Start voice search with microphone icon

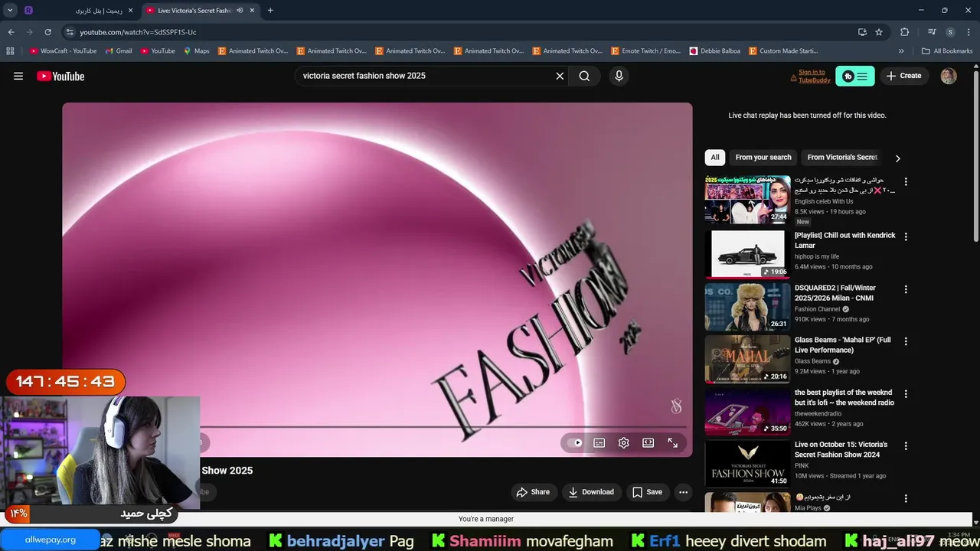click(x=619, y=76)
